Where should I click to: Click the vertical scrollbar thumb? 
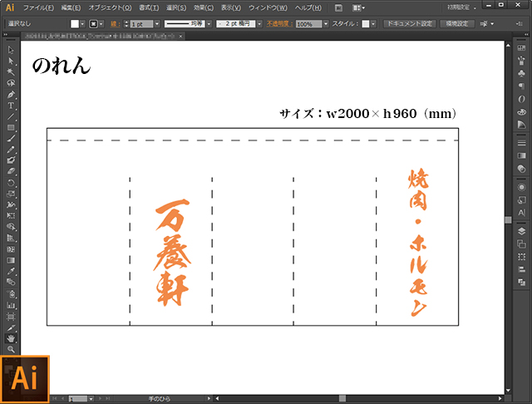[x=508, y=219]
